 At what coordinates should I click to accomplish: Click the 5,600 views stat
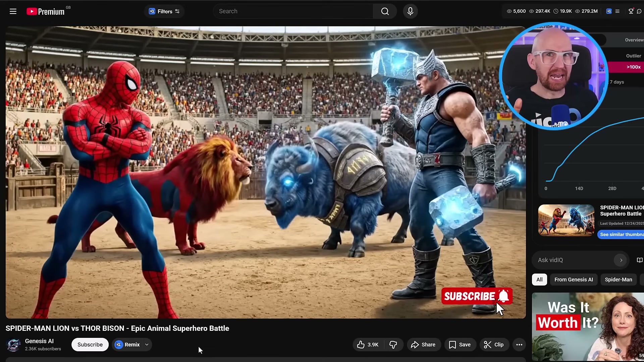516,11
